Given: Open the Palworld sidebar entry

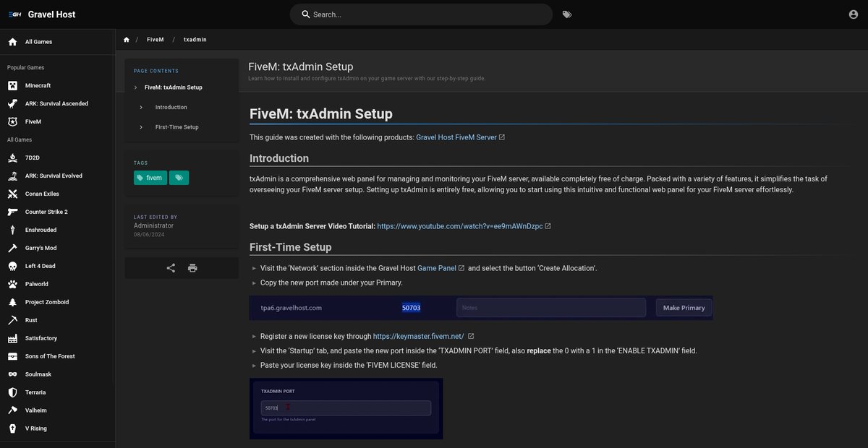Looking at the screenshot, I should [58, 284].
